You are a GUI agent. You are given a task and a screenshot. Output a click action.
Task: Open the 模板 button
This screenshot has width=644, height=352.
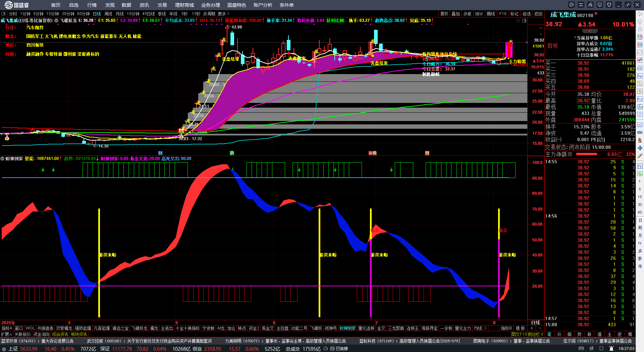520,328
